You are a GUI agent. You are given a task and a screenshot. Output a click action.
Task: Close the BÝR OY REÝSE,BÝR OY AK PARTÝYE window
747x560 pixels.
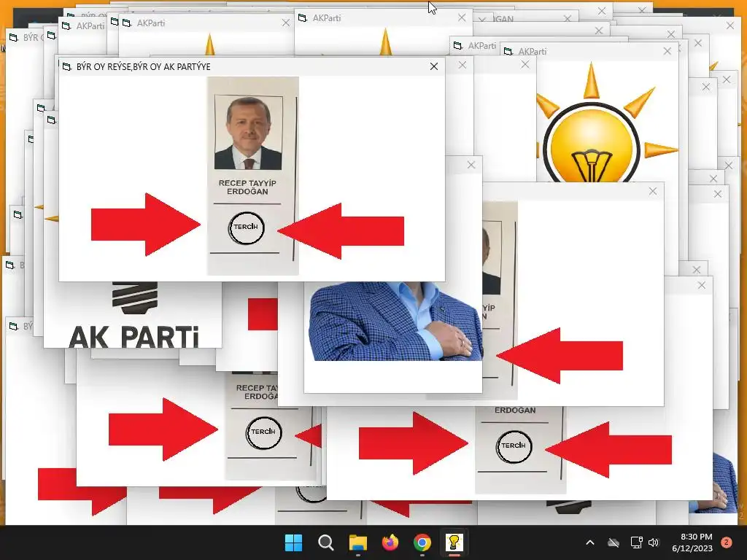click(434, 66)
